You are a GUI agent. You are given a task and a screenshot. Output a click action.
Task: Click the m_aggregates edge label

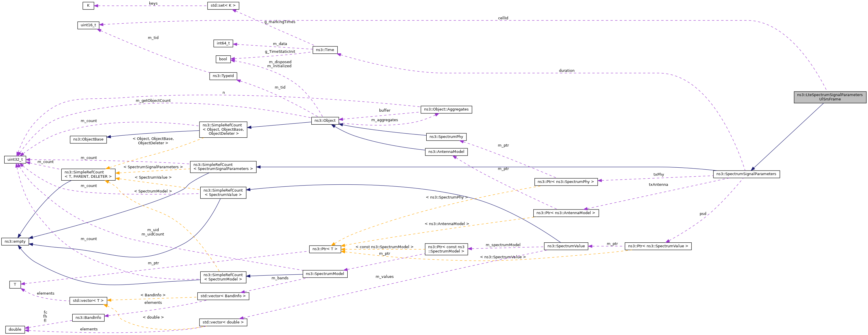(385, 120)
